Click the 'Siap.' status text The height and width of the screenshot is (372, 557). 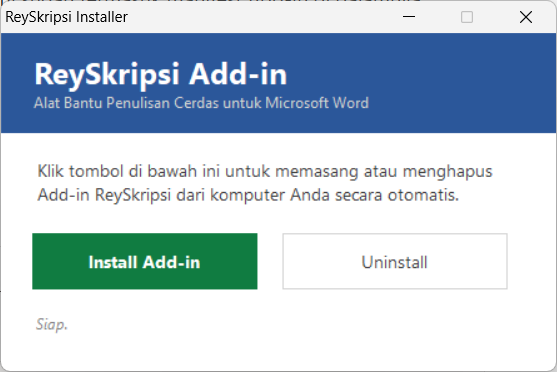(52, 324)
